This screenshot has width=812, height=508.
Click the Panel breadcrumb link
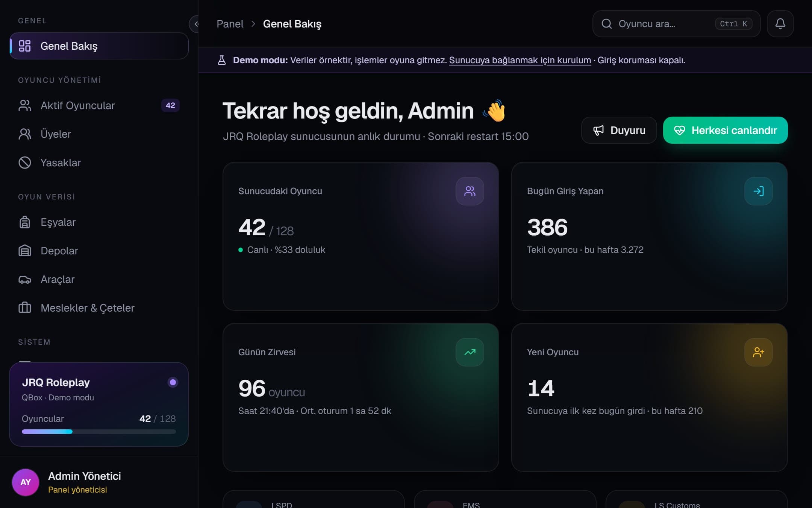[230, 24]
